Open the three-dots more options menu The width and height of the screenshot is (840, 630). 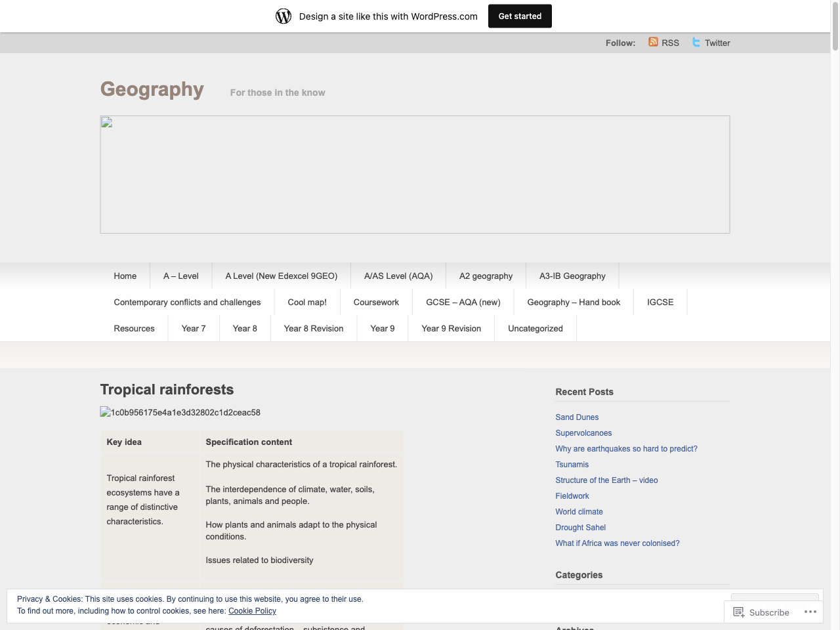tap(810, 612)
